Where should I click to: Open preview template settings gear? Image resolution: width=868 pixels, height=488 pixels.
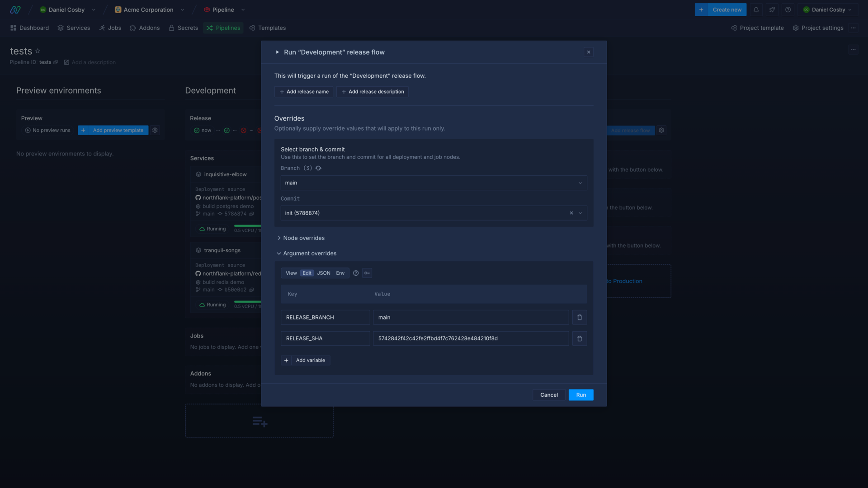click(x=155, y=130)
